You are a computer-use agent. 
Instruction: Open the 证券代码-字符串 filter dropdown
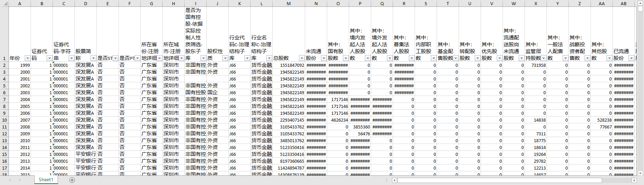pyautogui.click(x=71, y=58)
